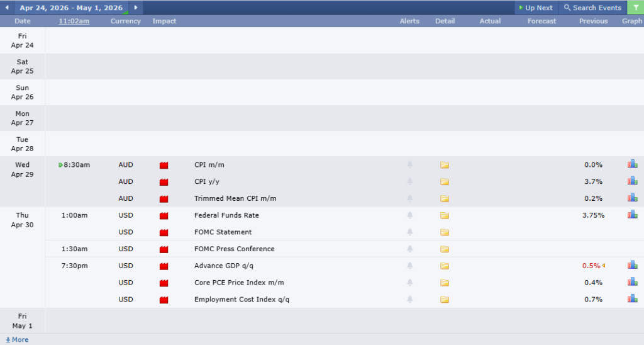
Task: Enable alert bell for FOMC Statement
Action: coord(409,232)
